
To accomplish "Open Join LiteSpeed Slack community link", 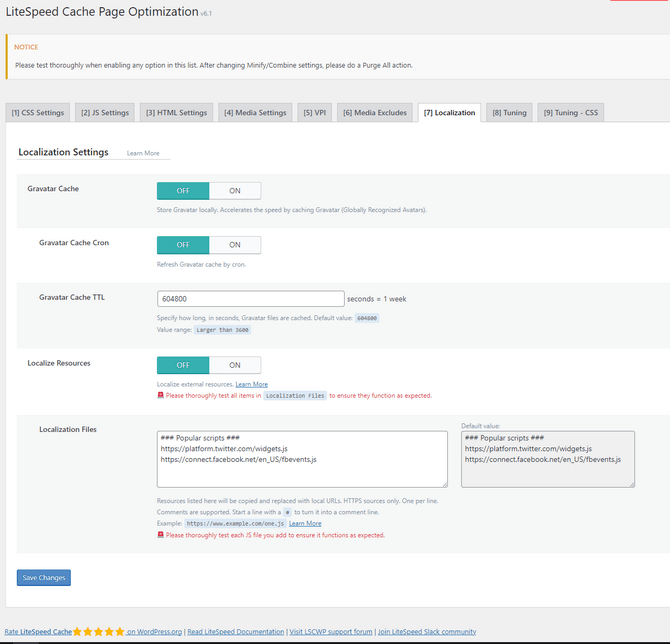I will [x=427, y=632].
